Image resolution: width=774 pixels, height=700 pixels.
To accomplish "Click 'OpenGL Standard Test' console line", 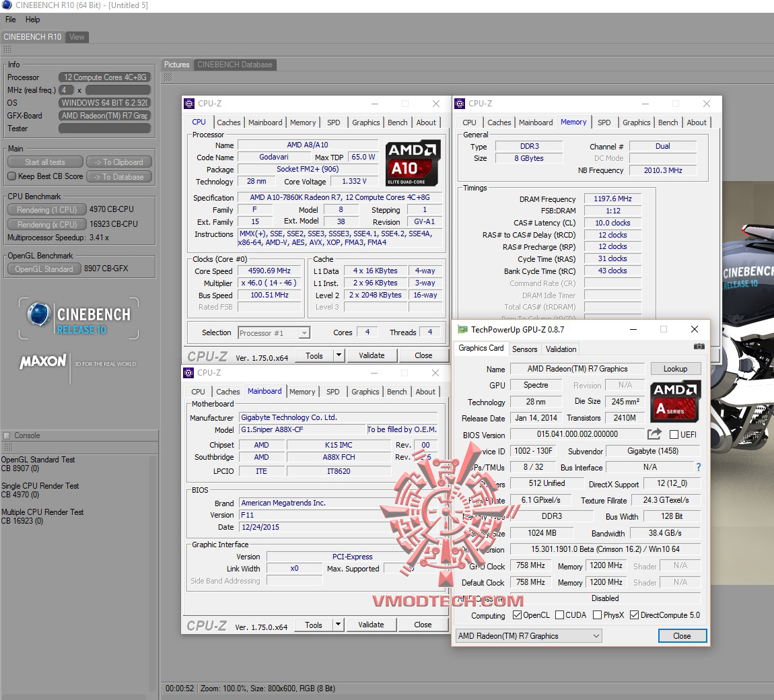I will coord(38,460).
